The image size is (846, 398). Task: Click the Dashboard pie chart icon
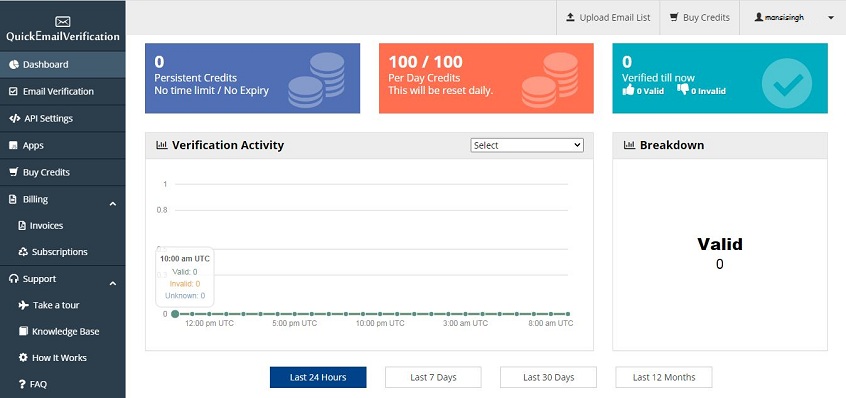[14, 65]
